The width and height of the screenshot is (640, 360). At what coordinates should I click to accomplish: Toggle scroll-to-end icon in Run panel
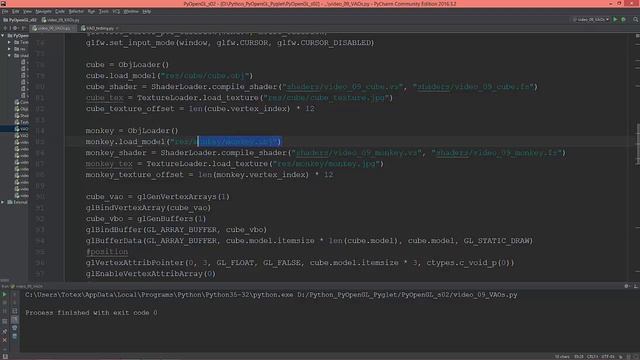click(x=14, y=320)
